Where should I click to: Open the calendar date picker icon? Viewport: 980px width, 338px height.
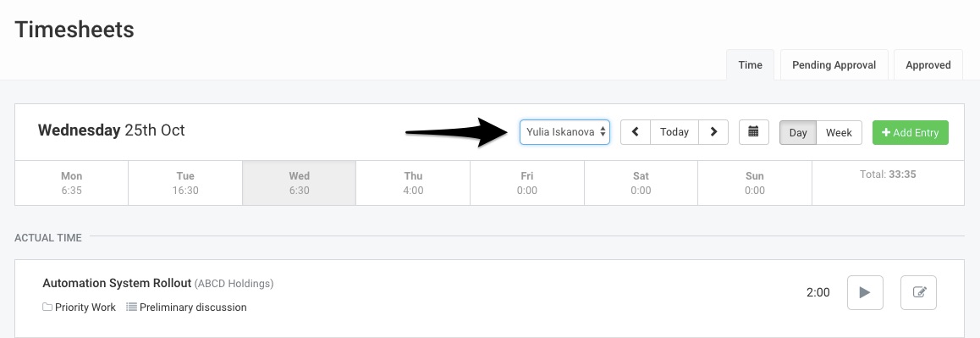(753, 132)
